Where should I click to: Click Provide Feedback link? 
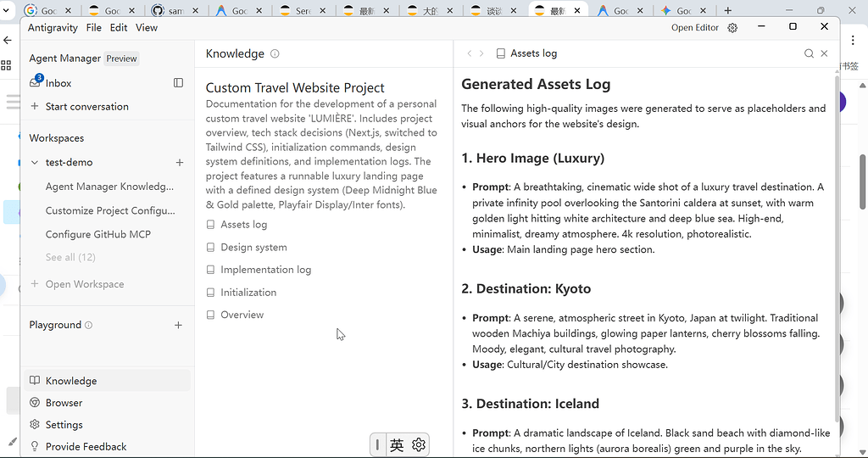click(x=86, y=446)
